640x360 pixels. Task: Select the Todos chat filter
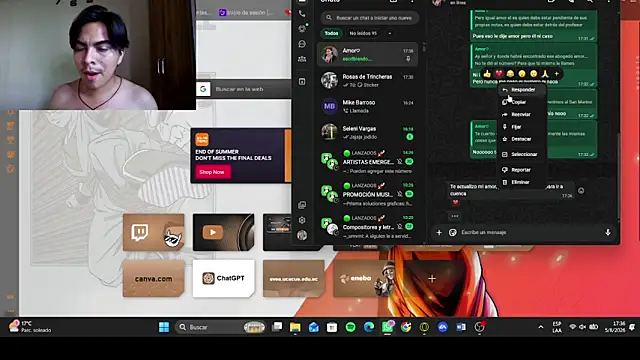(331, 33)
